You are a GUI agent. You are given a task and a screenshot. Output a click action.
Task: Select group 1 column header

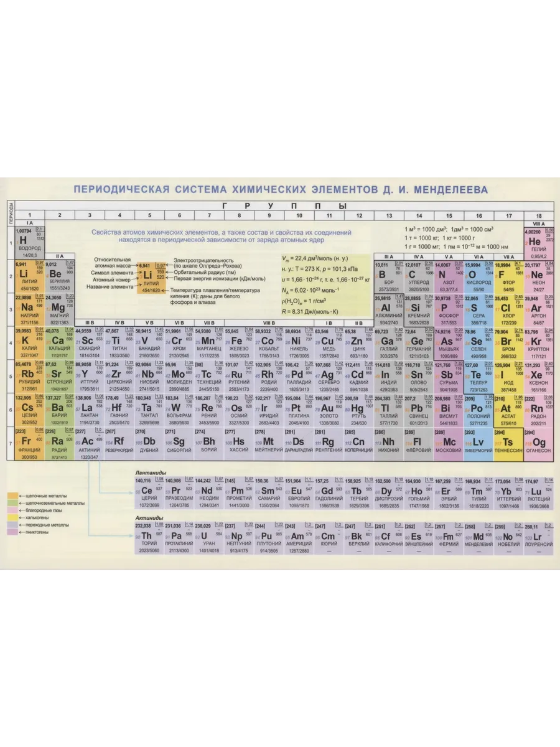(x=29, y=215)
